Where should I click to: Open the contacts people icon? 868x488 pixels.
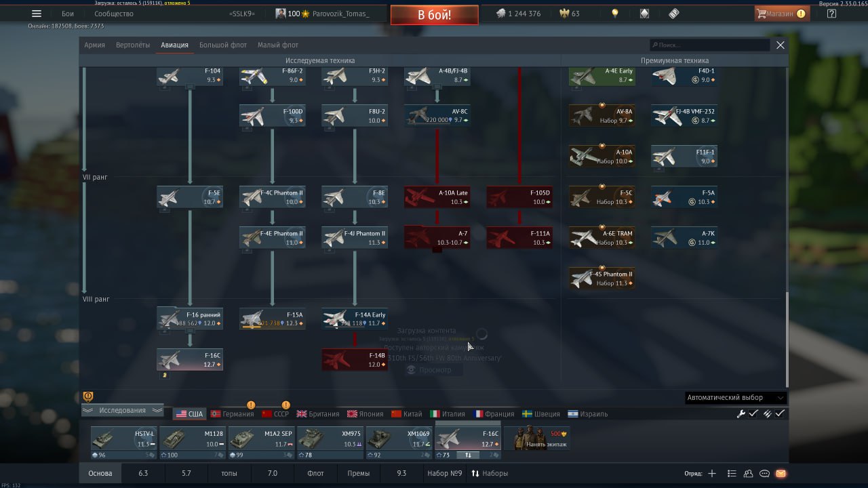pyautogui.click(x=748, y=473)
